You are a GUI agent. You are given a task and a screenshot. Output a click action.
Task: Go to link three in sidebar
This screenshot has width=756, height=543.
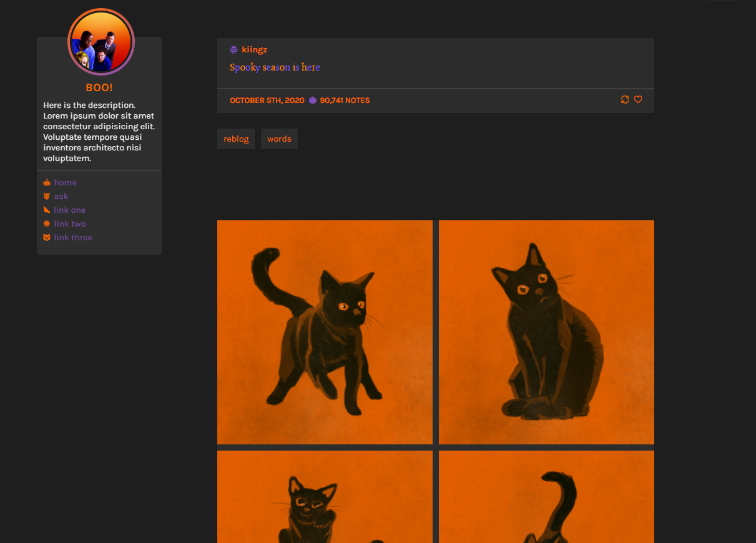tap(73, 238)
